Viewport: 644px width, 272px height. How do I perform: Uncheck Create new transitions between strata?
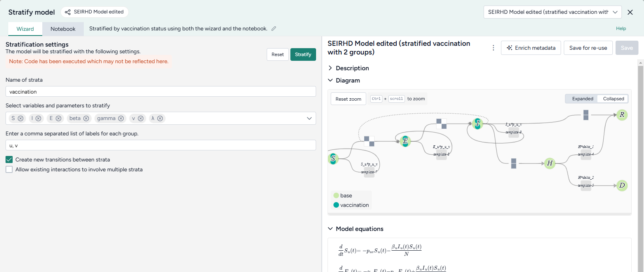coord(9,159)
